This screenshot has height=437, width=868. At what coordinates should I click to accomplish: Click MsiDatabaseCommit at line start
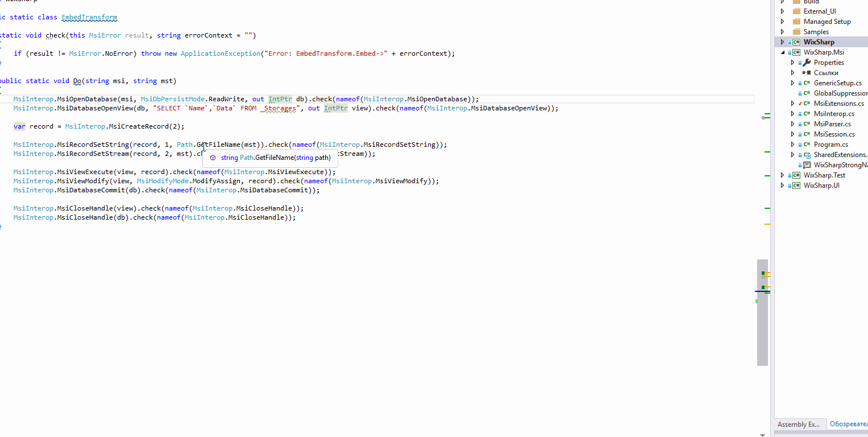tap(91, 190)
